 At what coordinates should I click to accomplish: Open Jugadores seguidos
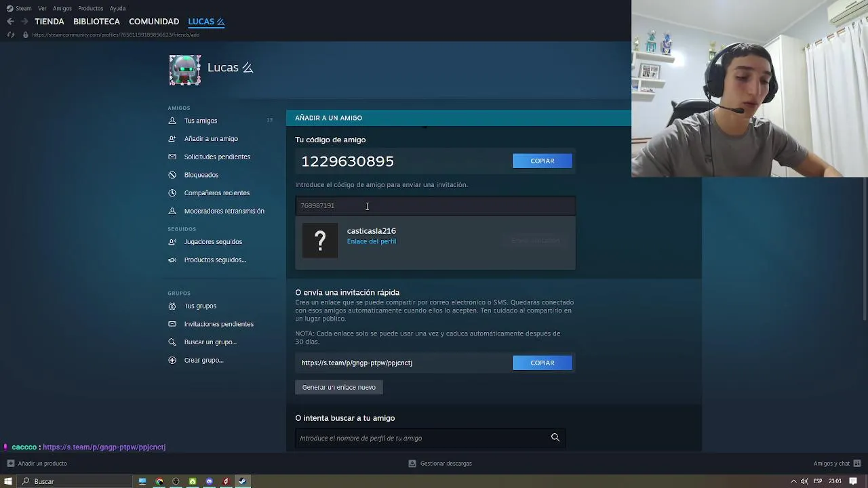(x=213, y=241)
